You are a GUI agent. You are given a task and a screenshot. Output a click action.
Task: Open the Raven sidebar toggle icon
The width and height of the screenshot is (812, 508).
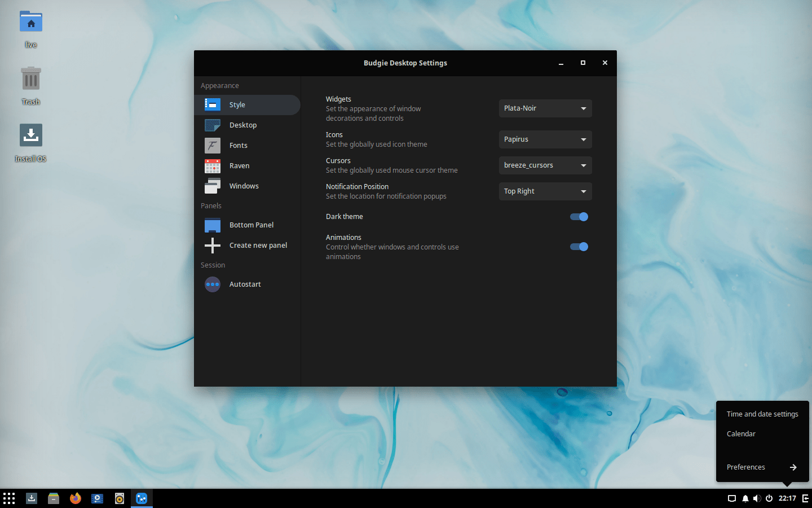coord(805,498)
